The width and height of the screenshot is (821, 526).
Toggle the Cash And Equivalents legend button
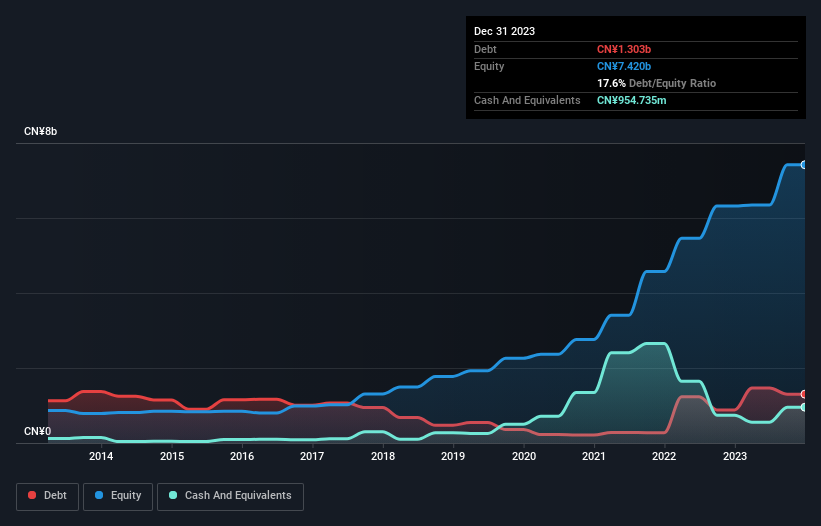click(x=230, y=496)
